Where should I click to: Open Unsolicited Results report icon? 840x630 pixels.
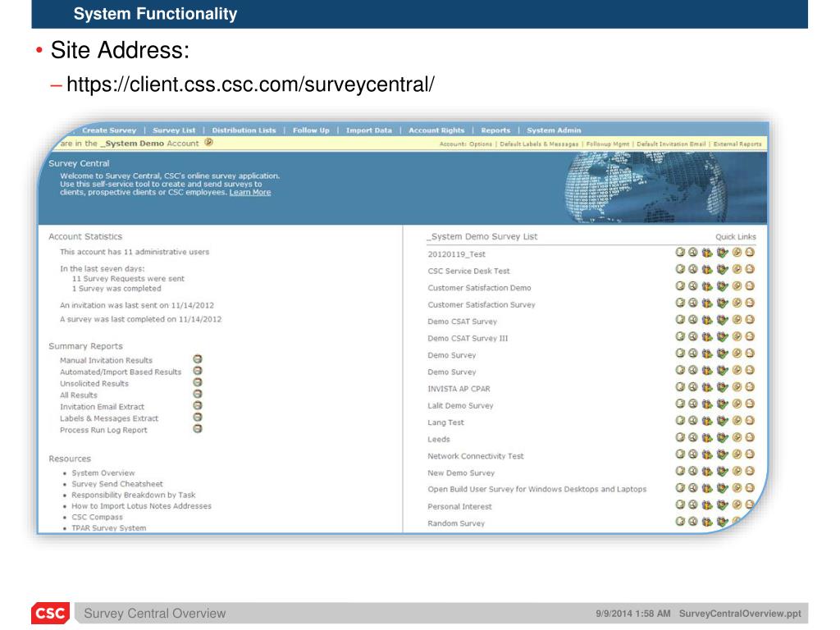coord(197,382)
